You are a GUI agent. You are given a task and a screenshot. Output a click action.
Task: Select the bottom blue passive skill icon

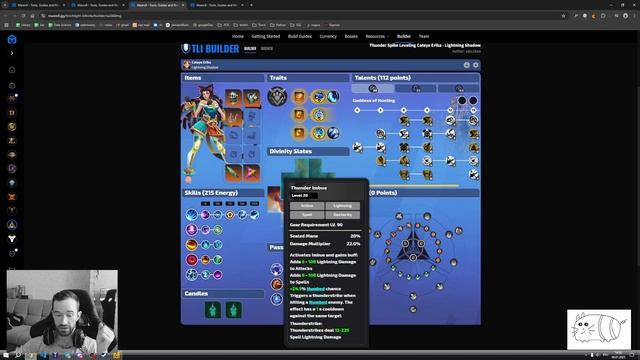tap(277, 299)
